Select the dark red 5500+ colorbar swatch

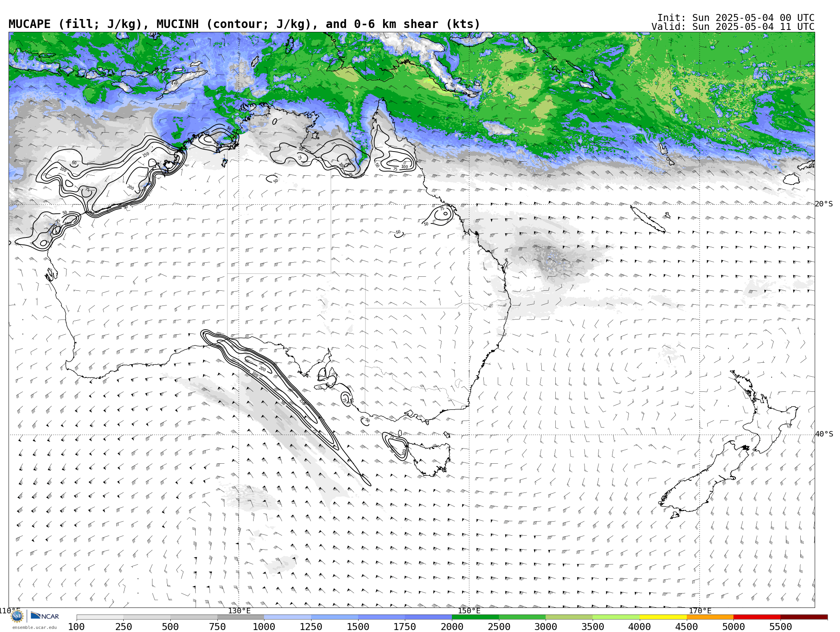click(804, 617)
